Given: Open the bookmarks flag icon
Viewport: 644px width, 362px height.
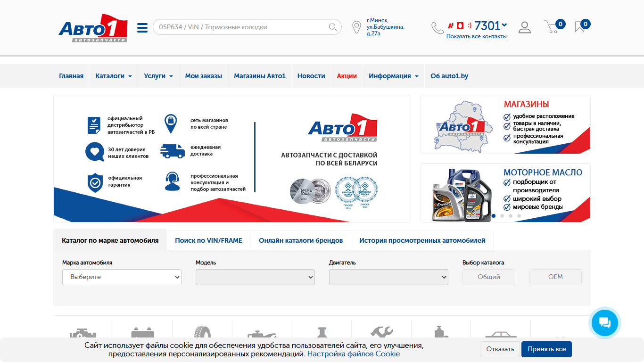Looking at the screenshot, I should click(x=579, y=27).
